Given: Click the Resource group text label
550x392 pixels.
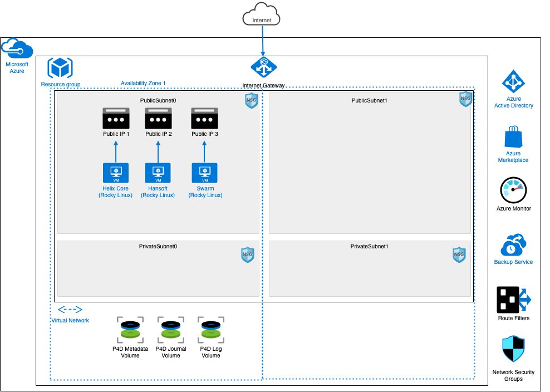Looking at the screenshot, I should pyautogui.click(x=61, y=84).
